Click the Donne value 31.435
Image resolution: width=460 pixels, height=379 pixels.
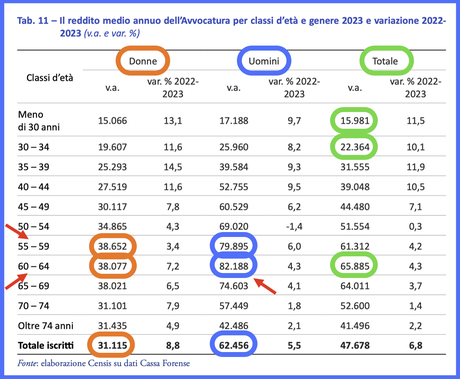tap(112, 326)
